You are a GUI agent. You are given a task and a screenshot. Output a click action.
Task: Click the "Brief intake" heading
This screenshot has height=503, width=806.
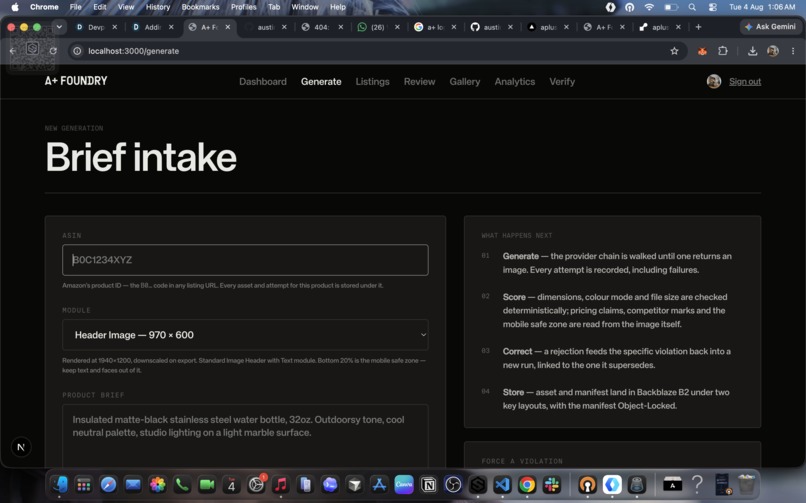[141, 157]
